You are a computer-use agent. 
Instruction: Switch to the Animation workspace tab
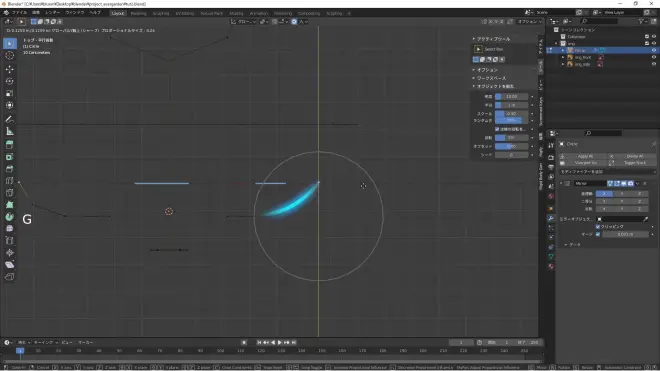(x=258, y=13)
